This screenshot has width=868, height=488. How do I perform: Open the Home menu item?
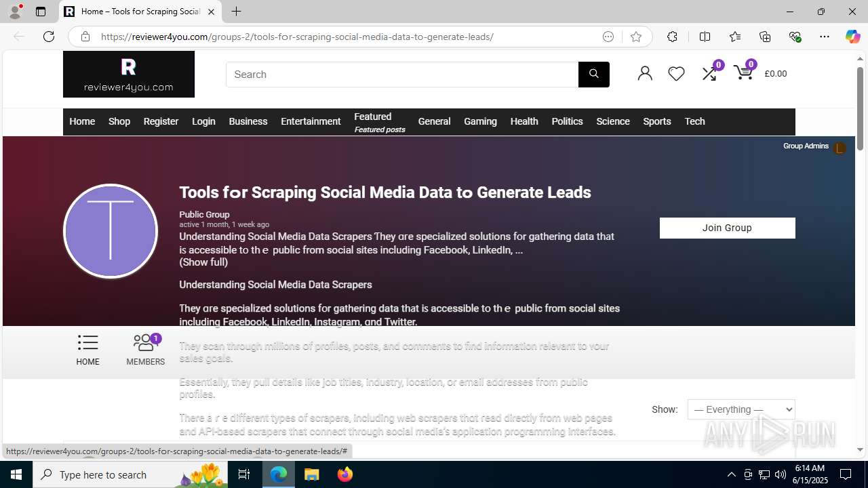(x=82, y=121)
